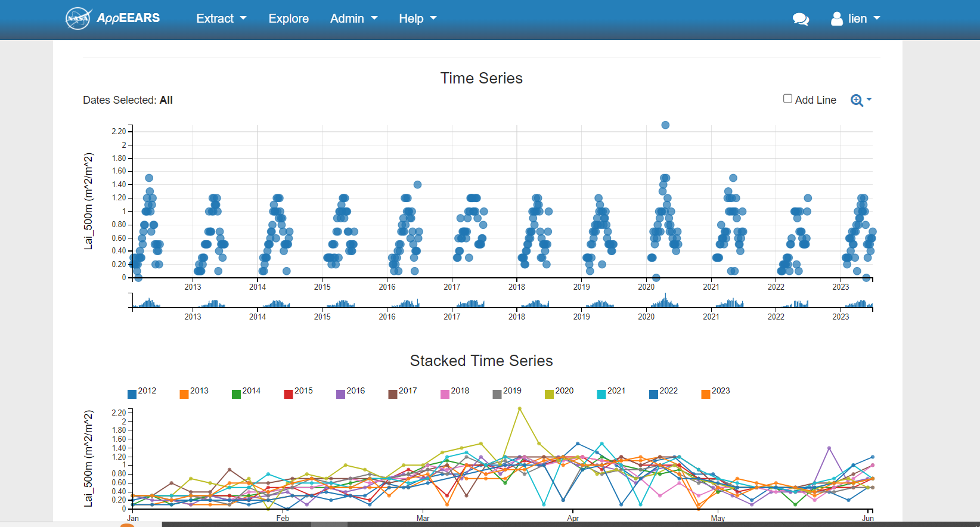This screenshot has height=527, width=980.
Task: Click the Time Series chart title
Action: (482, 78)
